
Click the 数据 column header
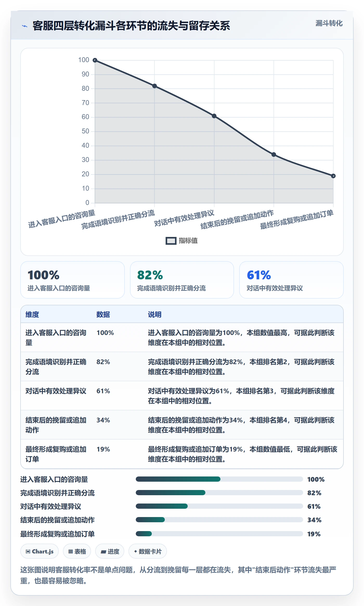coord(103,314)
